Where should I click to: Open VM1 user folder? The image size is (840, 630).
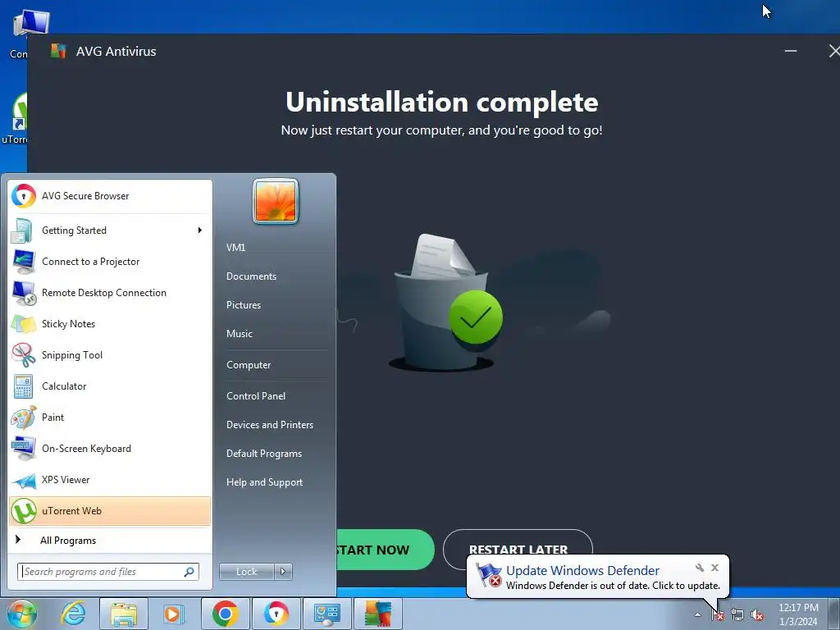coord(235,248)
